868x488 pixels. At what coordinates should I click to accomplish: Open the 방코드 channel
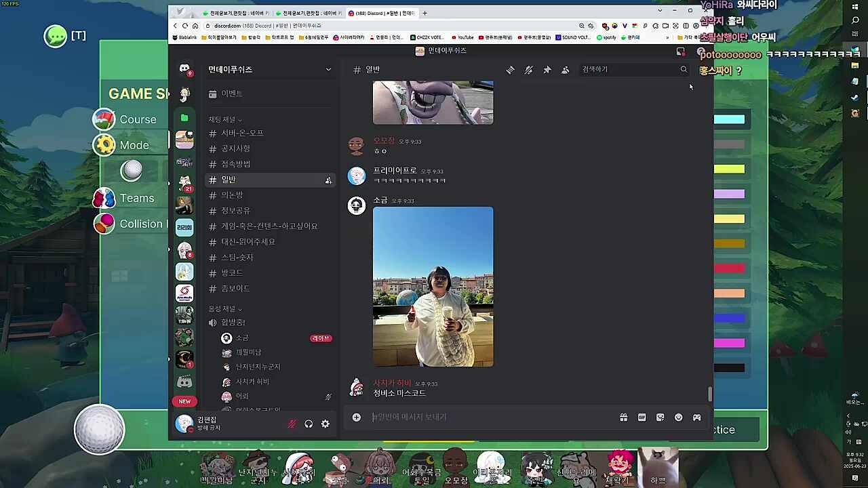(270, 273)
